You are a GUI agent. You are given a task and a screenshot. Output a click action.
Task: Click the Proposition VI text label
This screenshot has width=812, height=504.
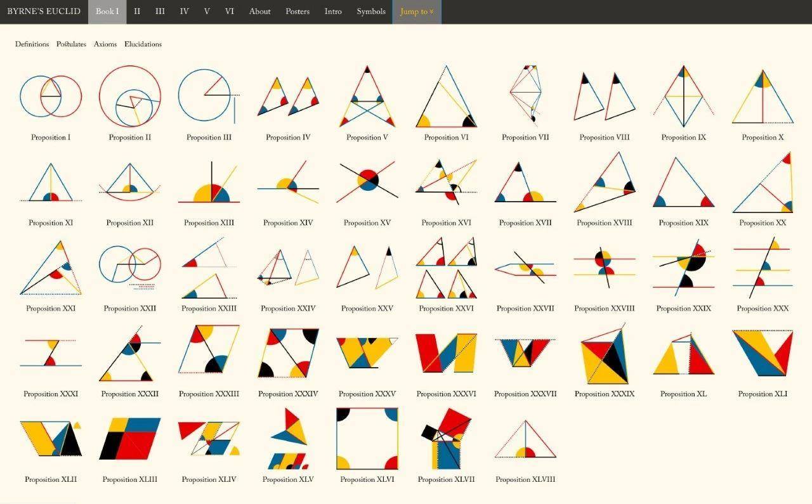447,138
